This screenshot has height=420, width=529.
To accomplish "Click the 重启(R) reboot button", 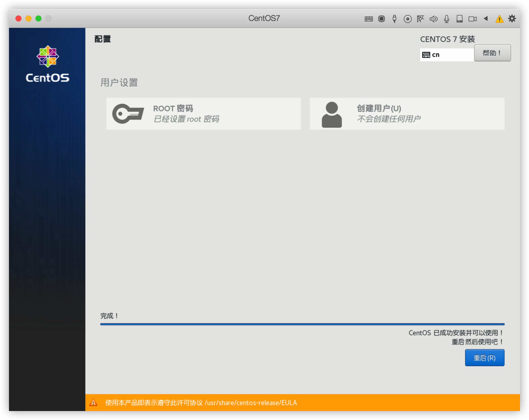I will (484, 358).
